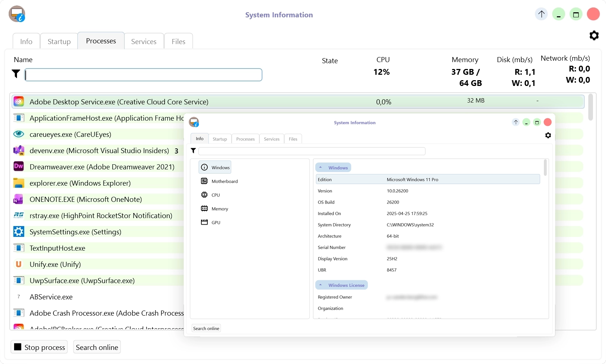Viewport: 606px width, 364px height.
Task: Click the Adobe Desktop Service process icon
Action: (x=19, y=101)
